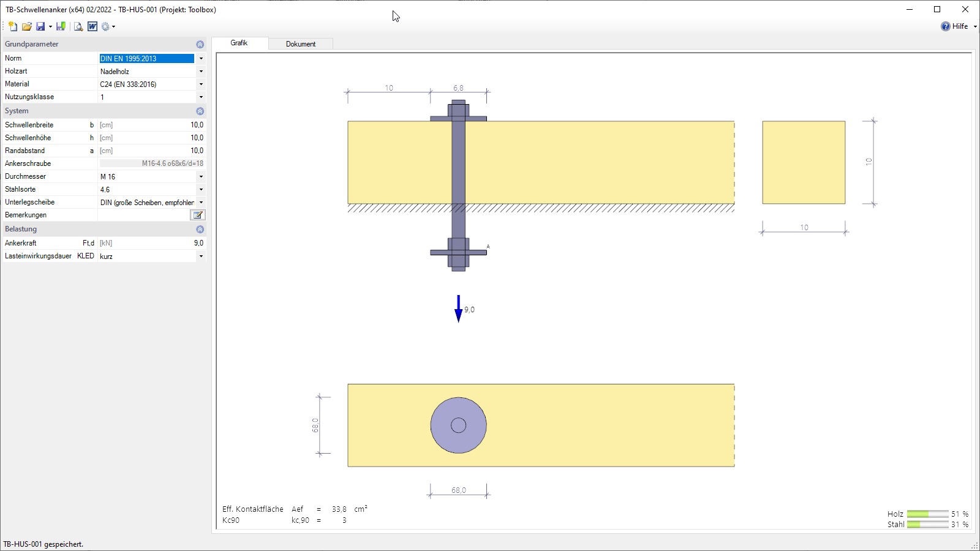Open the Material dropdown
The width and height of the screenshot is (980, 551).
(201, 84)
